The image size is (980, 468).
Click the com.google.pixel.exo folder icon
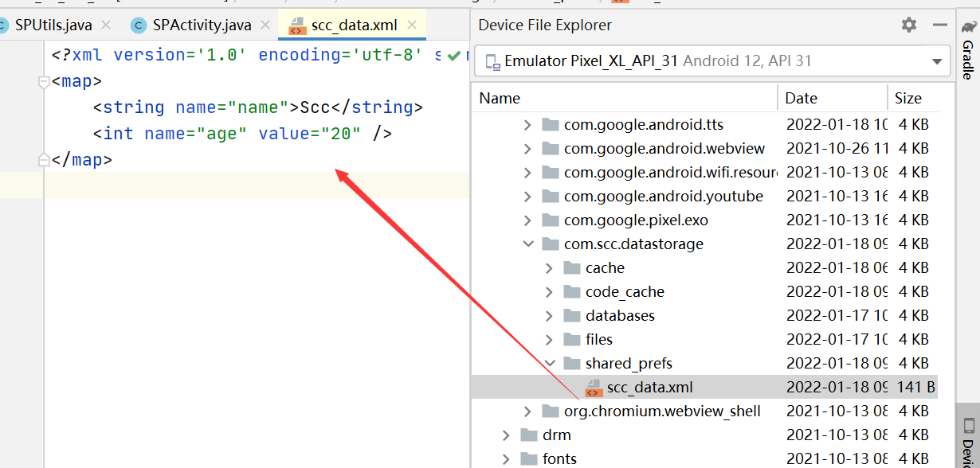(551, 220)
